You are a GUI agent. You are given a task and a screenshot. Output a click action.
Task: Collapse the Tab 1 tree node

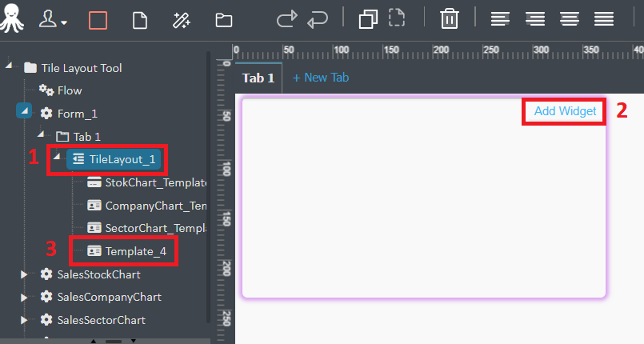click(x=40, y=134)
